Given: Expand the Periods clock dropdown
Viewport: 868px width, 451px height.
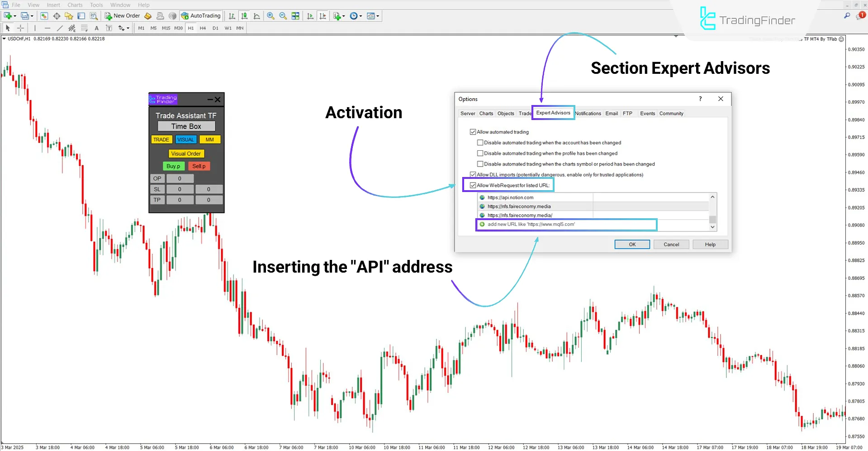Looking at the screenshot, I should (x=360, y=16).
